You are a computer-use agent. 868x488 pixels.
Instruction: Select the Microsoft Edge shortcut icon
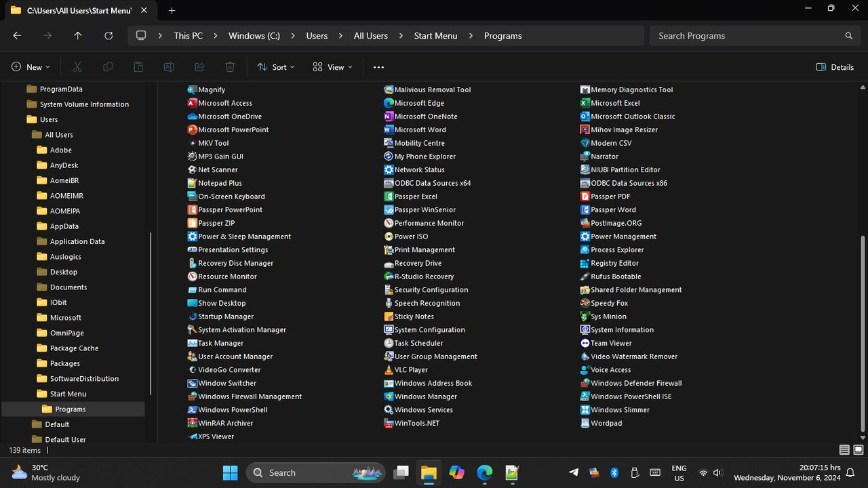tap(389, 103)
